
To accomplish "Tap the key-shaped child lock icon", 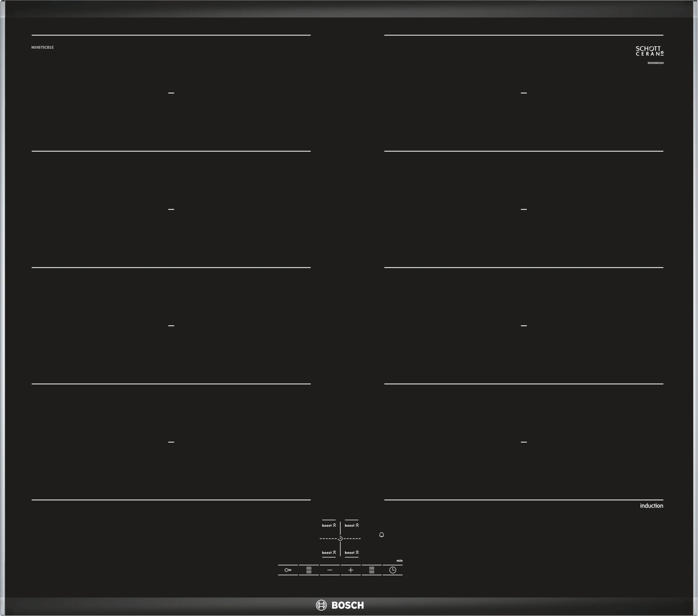I will [x=288, y=570].
